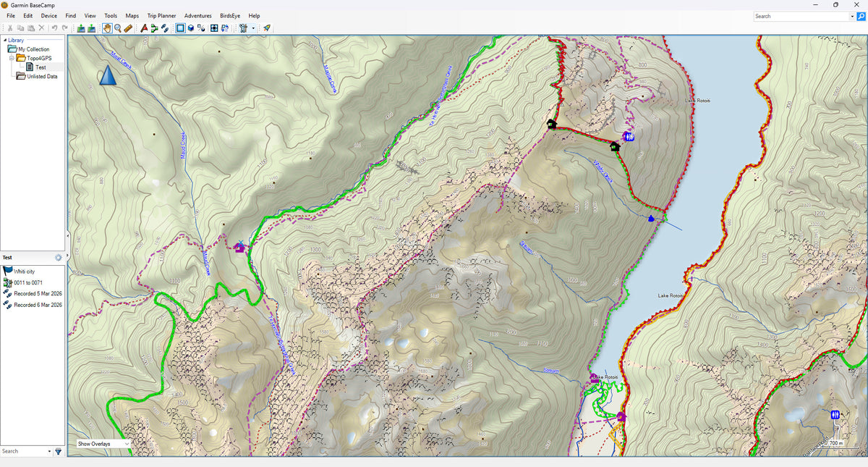Open the options dropdown arrow in toolbar
This screenshot has height=467, width=868.
(x=253, y=28)
